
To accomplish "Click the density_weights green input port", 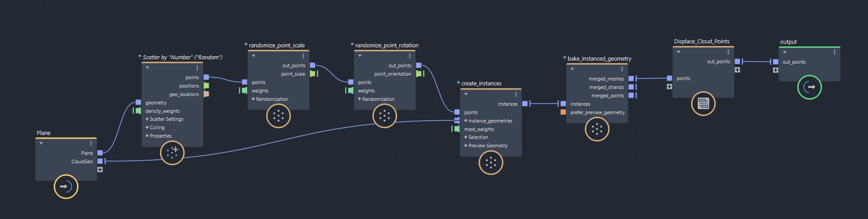I will click(138, 111).
